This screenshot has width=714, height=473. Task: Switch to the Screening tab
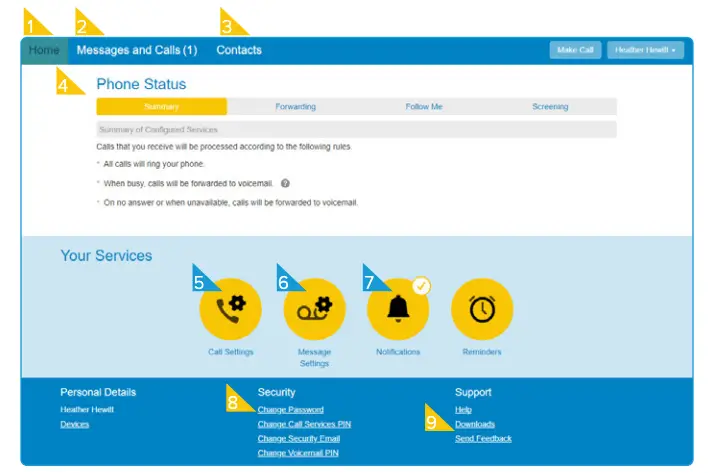(x=550, y=107)
